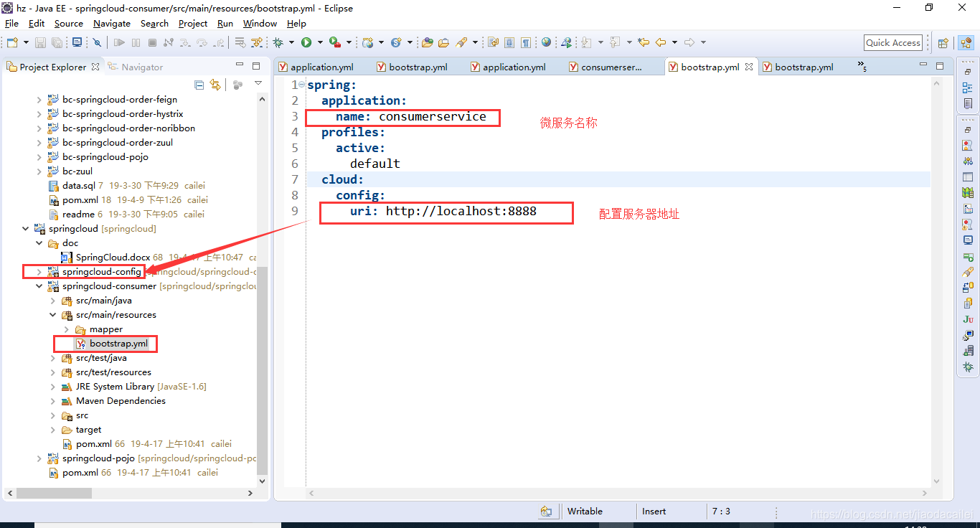The image size is (980, 528).
Task: Open the Project Explorer View Menu triangle
Action: coord(258,84)
